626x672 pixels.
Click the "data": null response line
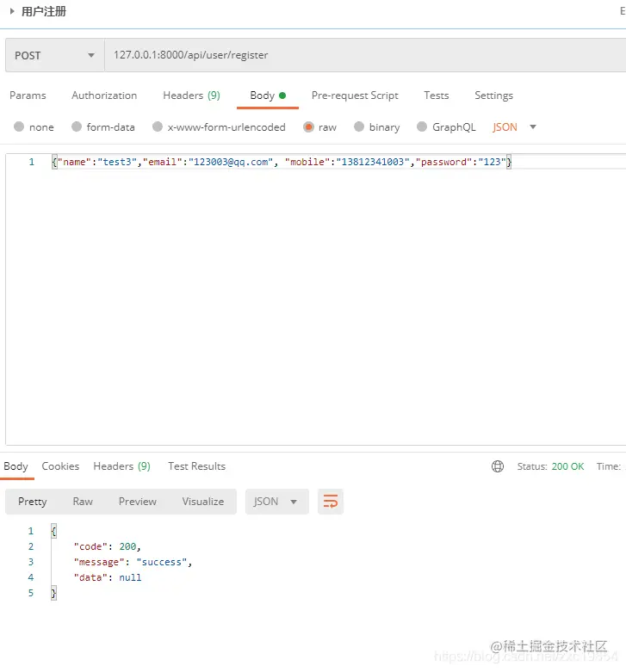tap(107, 577)
